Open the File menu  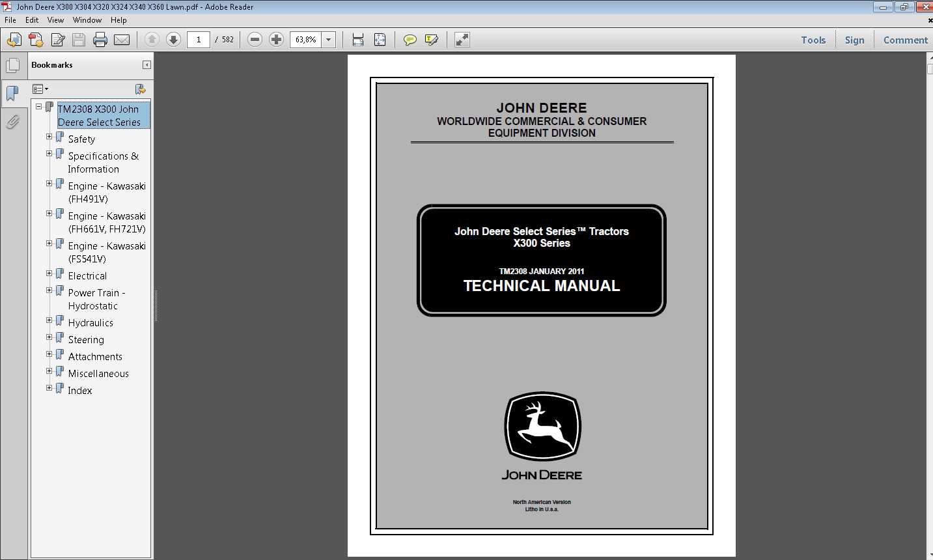pyautogui.click(x=10, y=20)
